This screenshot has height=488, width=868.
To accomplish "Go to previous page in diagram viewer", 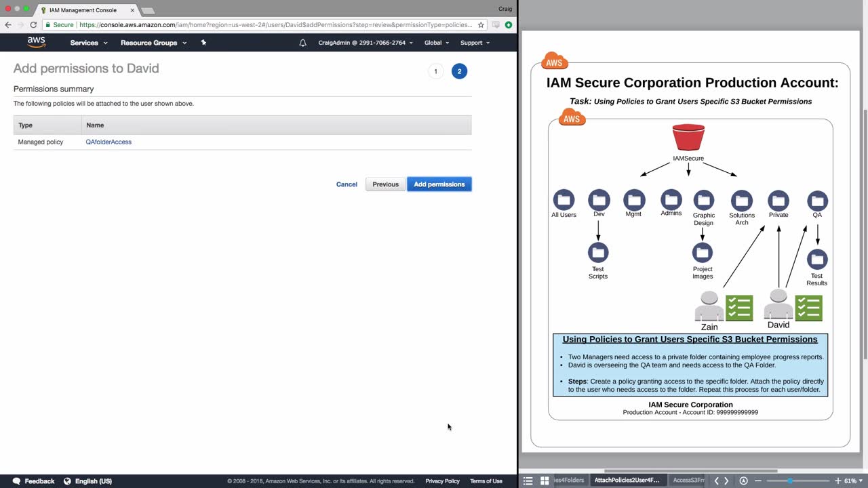I will click(716, 481).
